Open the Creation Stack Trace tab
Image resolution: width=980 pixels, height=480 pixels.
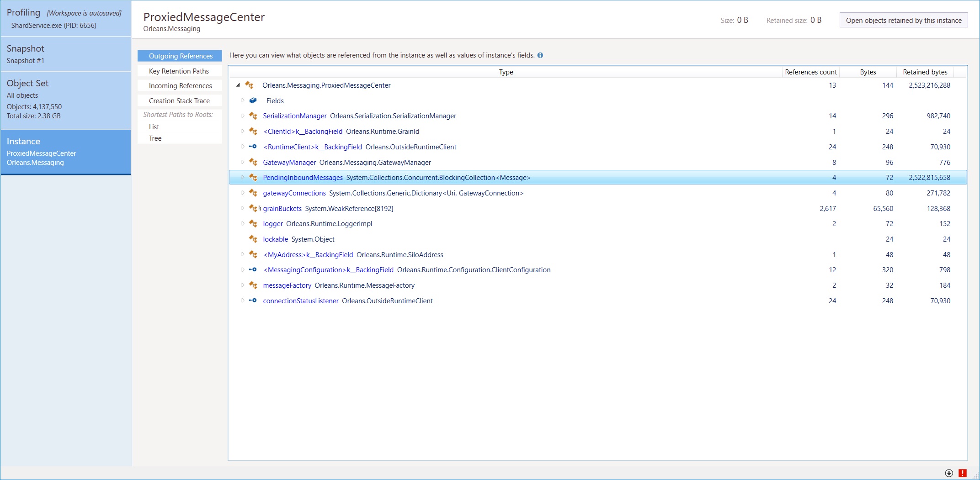click(180, 100)
